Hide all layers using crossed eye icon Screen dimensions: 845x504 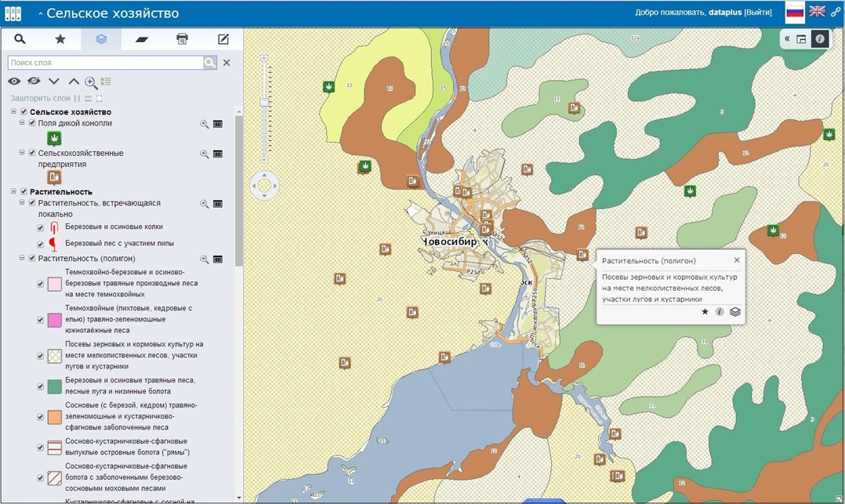point(34,82)
